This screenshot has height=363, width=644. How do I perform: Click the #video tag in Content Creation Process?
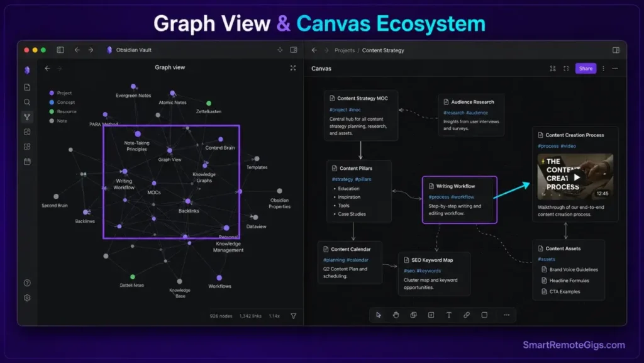tap(568, 146)
